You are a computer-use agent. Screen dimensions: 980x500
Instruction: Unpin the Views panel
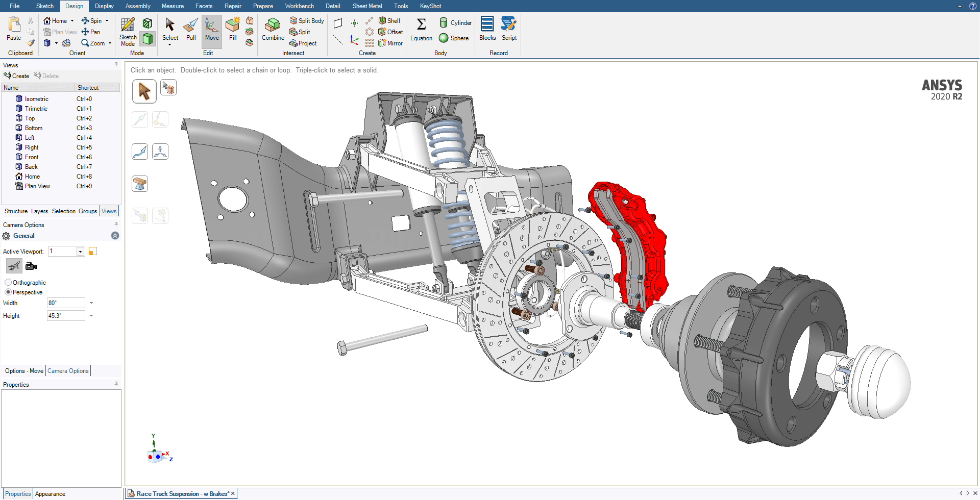coord(116,65)
